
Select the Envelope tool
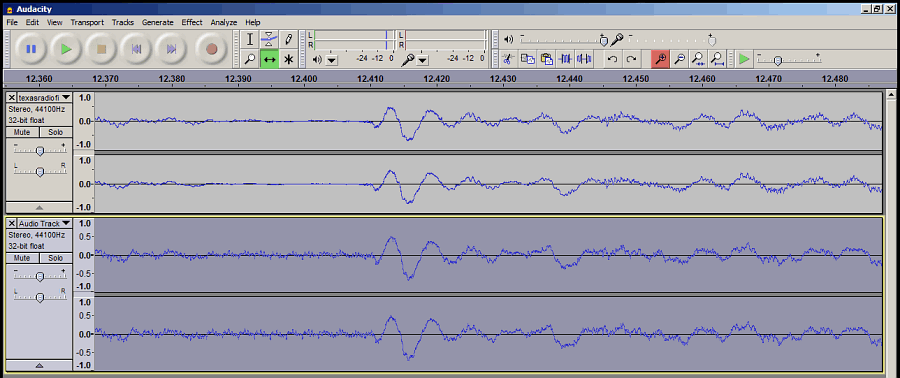(269, 40)
